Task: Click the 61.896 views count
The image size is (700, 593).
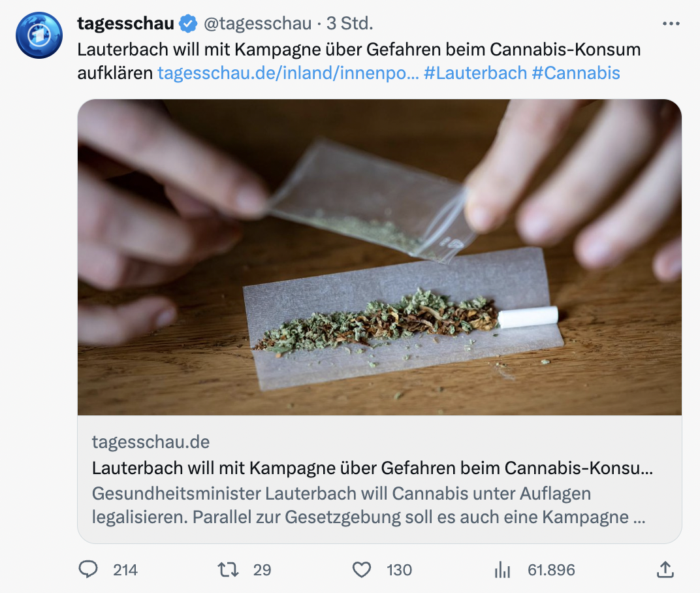Action: click(551, 570)
